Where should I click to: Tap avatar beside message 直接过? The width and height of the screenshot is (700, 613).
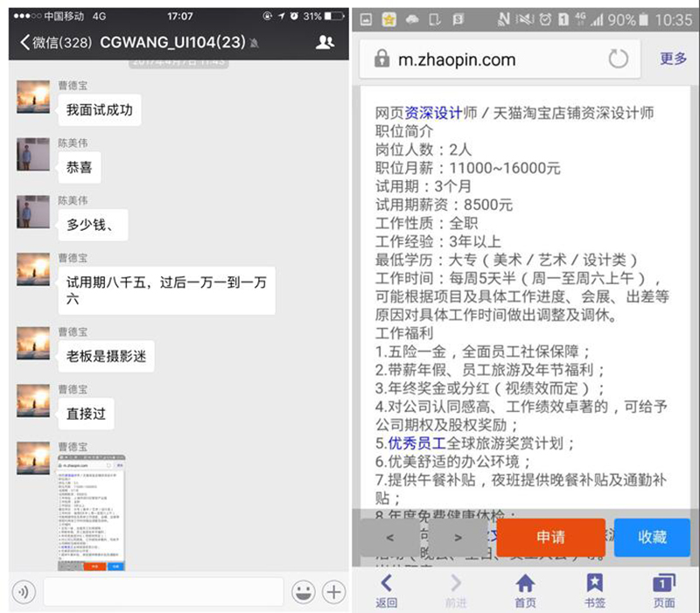(33, 401)
